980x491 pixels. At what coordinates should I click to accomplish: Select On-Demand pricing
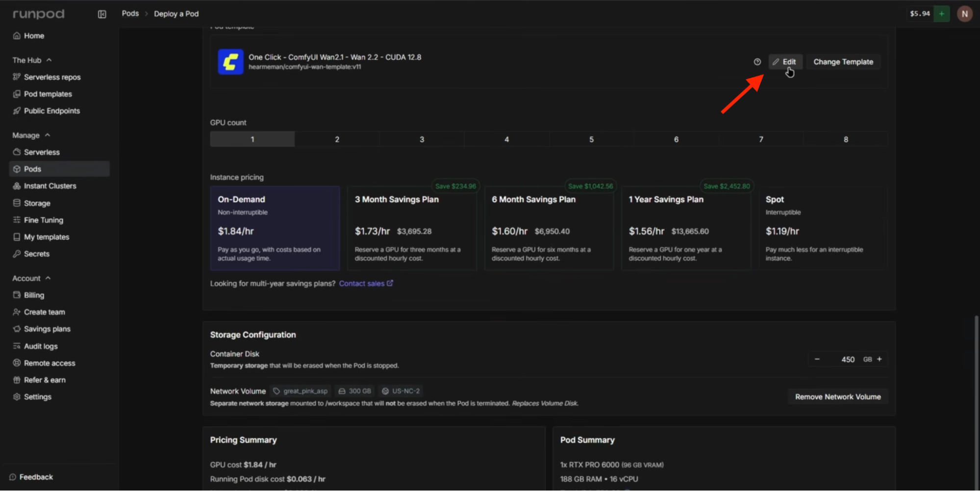tap(275, 228)
